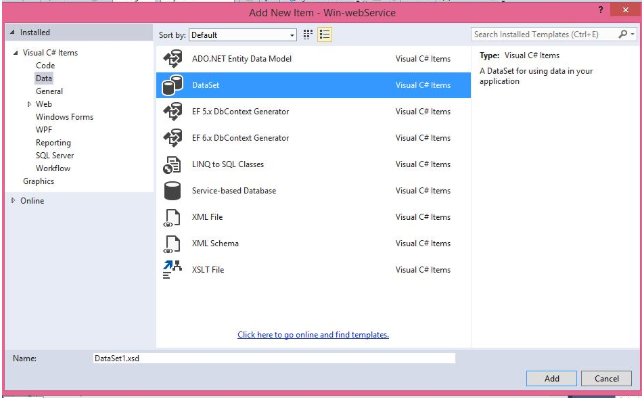Select the Code category
Screen dimensions: 644x398
(x=45, y=65)
